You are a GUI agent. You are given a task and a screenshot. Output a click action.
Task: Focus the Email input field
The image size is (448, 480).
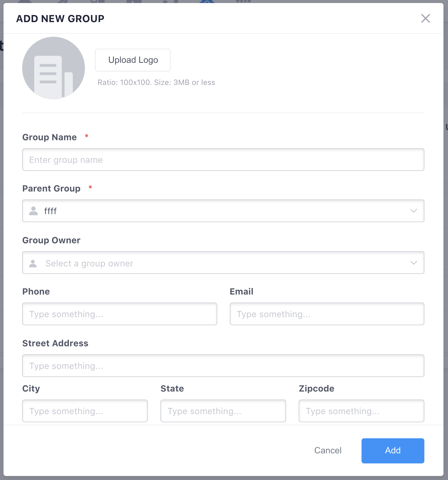click(x=327, y=314)
